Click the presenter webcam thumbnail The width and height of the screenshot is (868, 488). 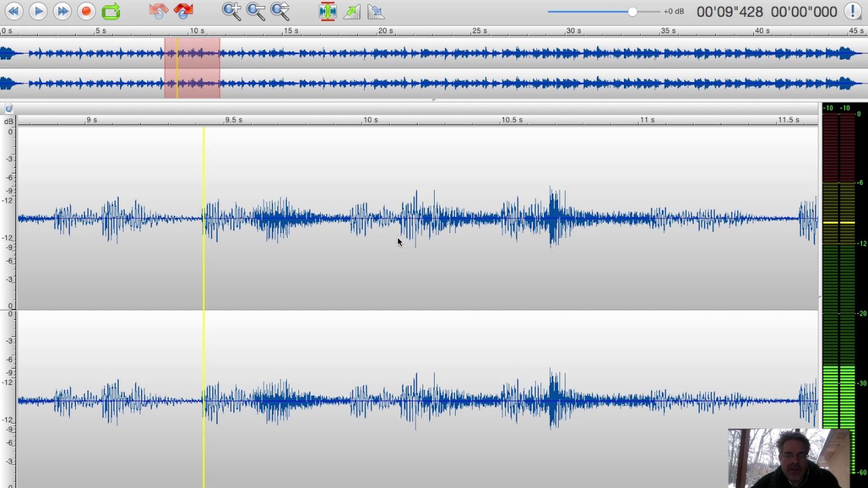[790, 458]
